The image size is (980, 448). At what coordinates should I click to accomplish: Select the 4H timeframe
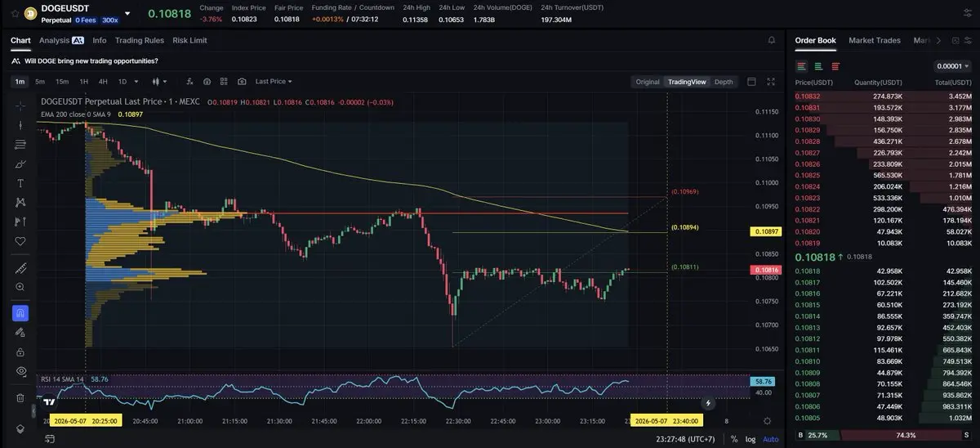pyautogui.click(x=103, y=82)
